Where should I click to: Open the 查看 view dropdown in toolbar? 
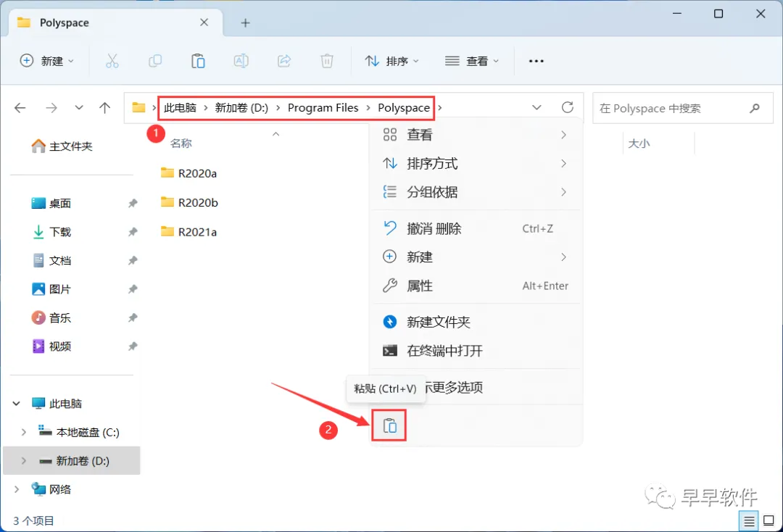[472, 61]
